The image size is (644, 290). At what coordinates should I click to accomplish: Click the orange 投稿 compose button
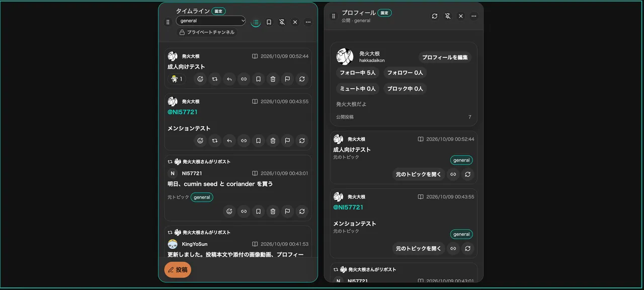point(178,270)
